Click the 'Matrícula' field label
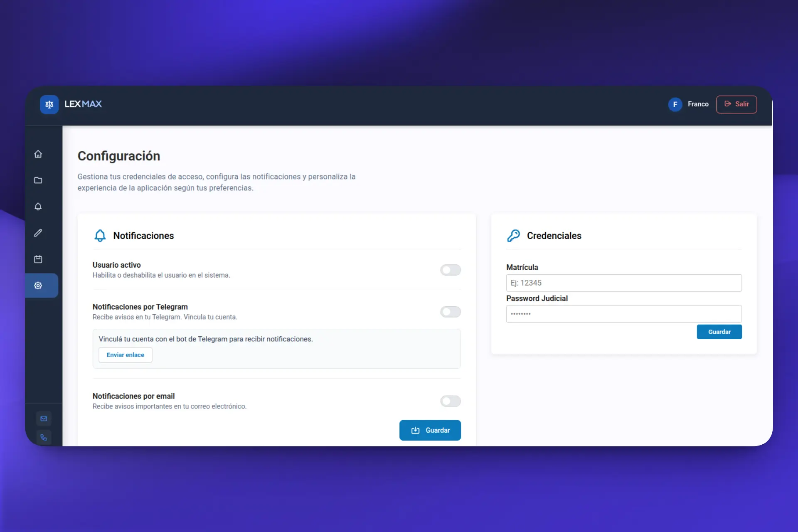 point(522,267)
